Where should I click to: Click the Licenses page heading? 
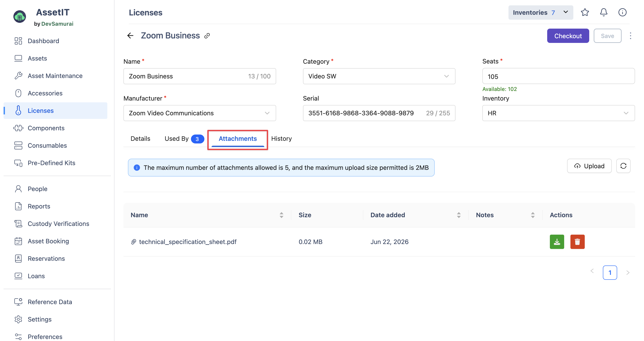coord(146,13)
